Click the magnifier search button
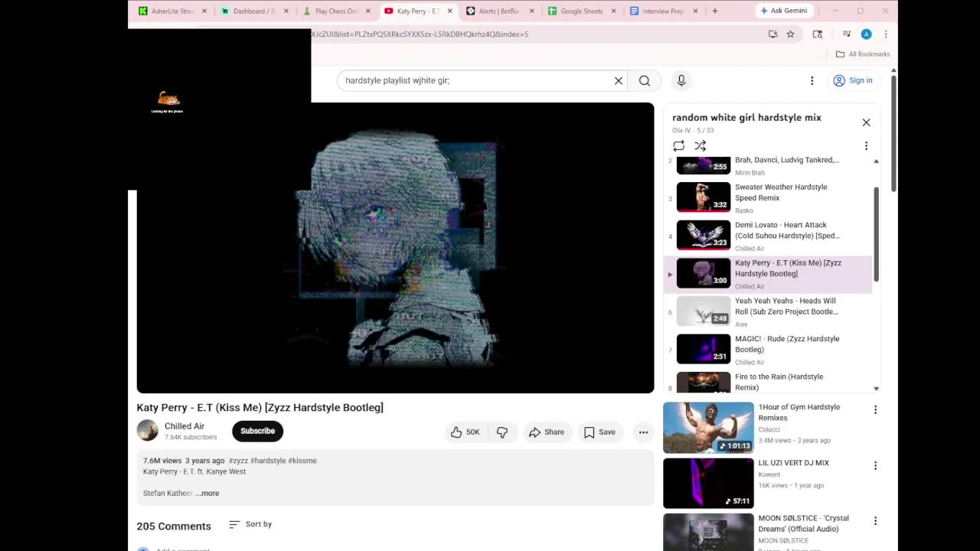Screen dimensions: 980x551 click(645, 80)
